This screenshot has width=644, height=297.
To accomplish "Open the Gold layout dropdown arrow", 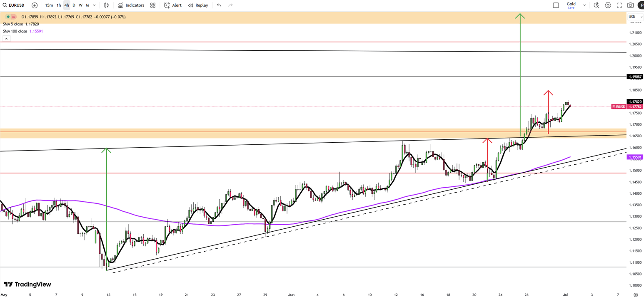I will coord(584,5).
